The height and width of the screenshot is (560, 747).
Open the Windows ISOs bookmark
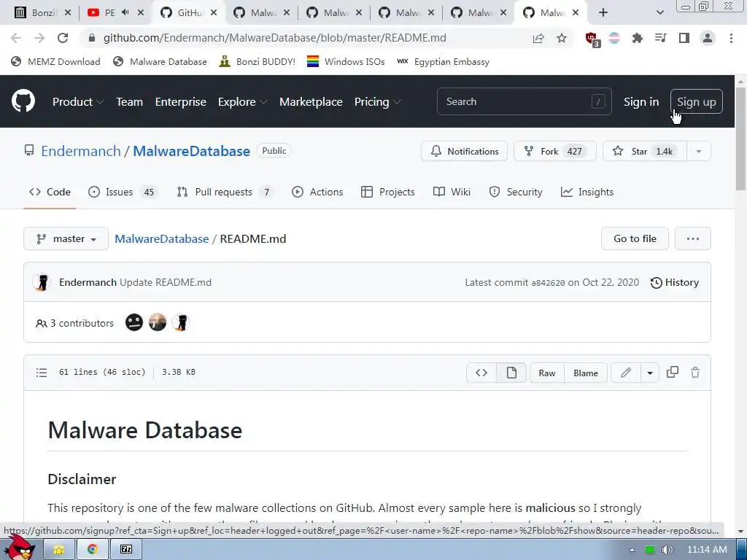click(346, 61)
